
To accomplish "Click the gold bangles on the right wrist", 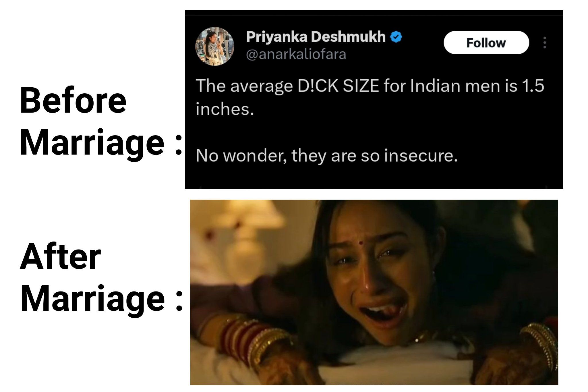I will [538, 345].
